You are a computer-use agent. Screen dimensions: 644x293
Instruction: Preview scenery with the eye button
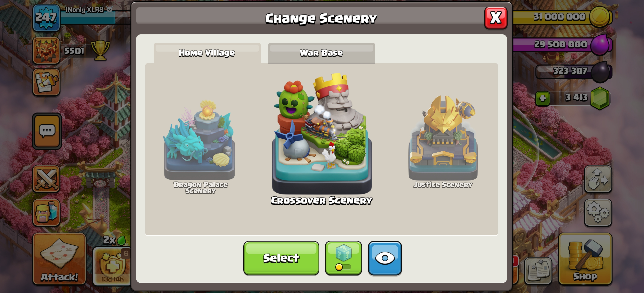point(385,258)
